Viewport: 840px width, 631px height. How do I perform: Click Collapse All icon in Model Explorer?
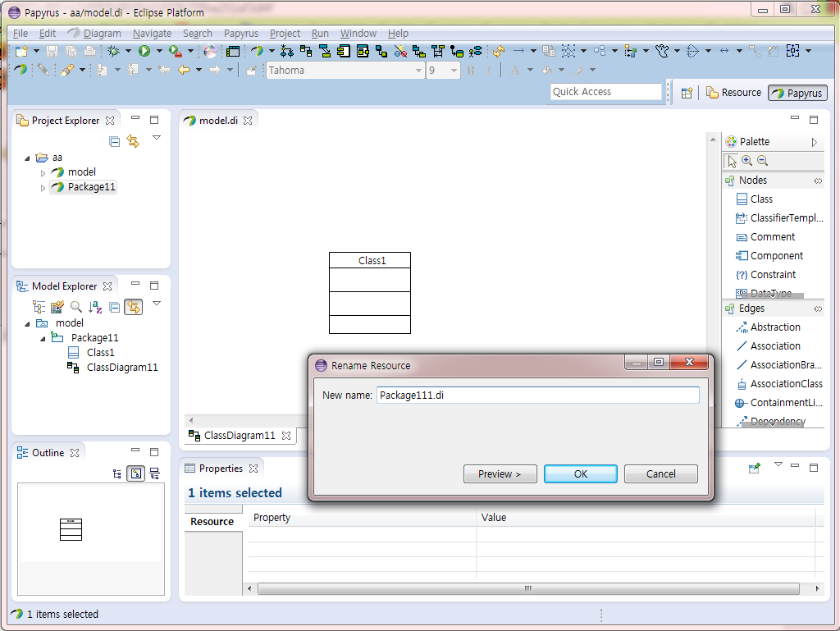coord(115,307)
